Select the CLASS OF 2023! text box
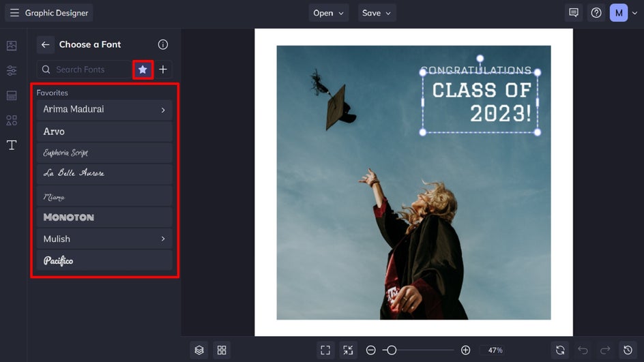 point(480,102)
